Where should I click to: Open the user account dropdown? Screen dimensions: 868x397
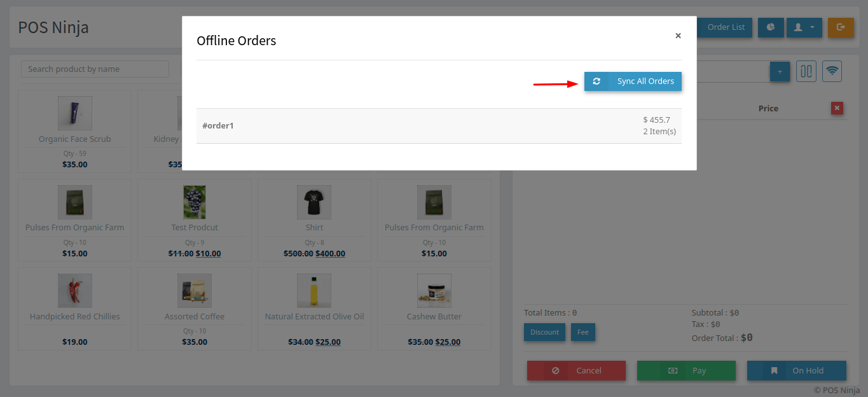pos(804,27)
